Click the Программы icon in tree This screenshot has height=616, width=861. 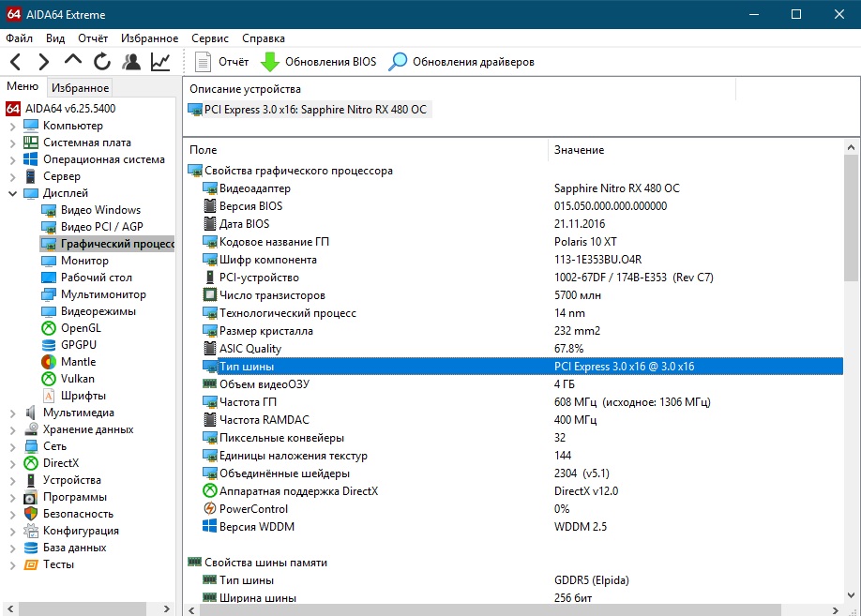31,498
